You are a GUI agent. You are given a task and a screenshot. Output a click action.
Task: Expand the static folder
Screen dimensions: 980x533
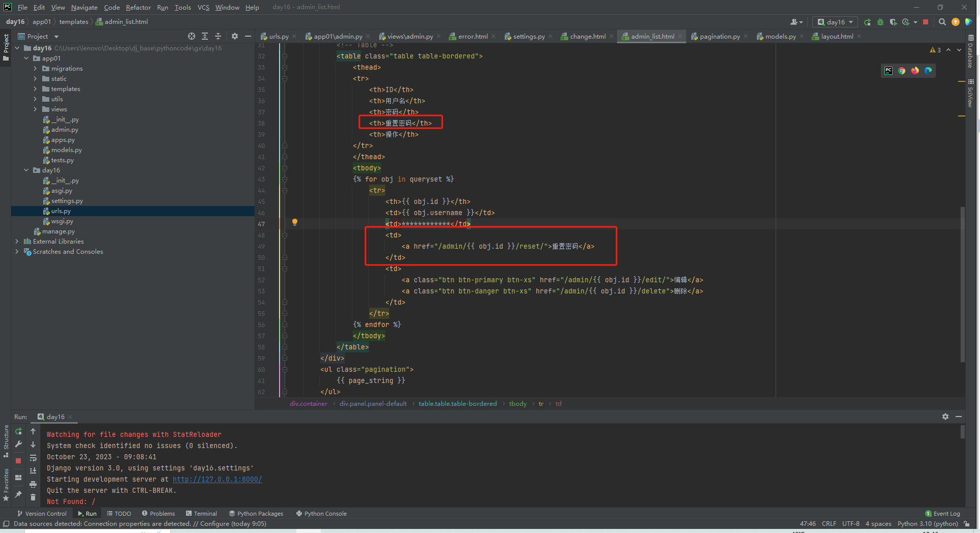coord(35,79)
